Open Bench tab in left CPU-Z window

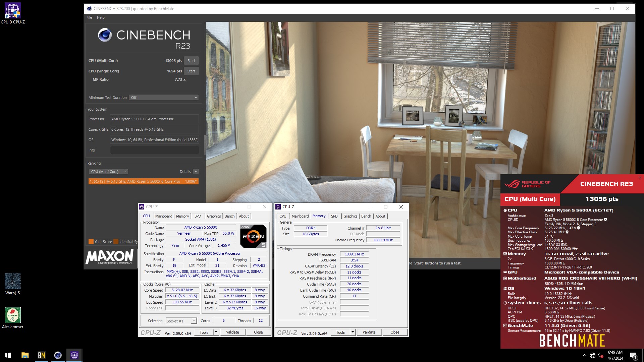[x=230, y=216]
